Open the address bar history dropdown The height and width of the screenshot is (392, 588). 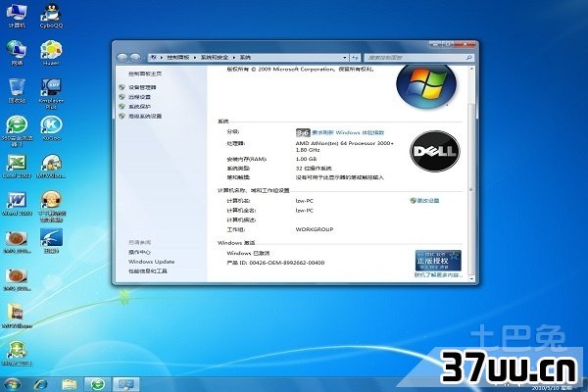(345, 58)
